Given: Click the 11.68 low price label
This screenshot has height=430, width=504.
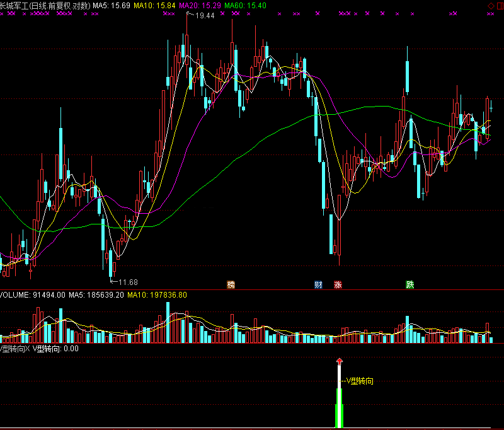Looking at the screenshot, I should [x=128, y=282].
